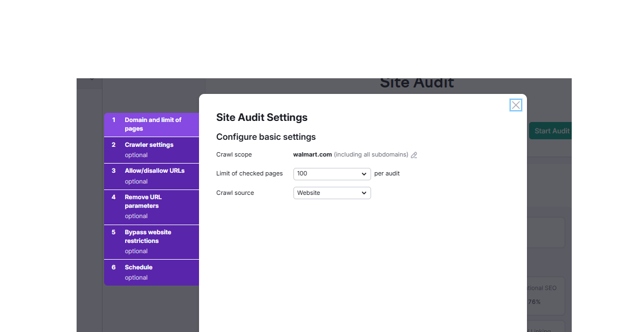
Task: Click the Site Audit Settings title
Action: (262, 118)
